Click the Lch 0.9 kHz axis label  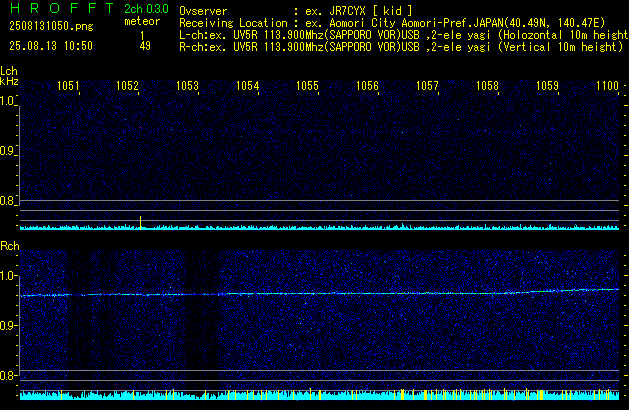pos(8,151)
